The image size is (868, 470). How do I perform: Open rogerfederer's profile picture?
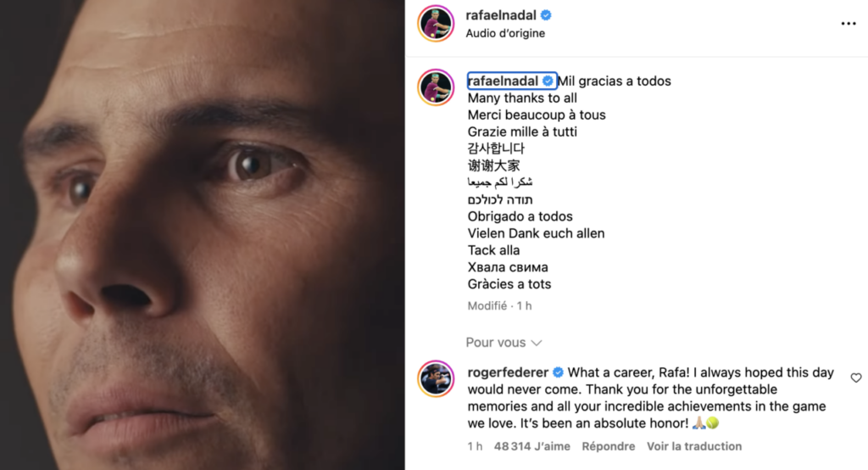pyautogui.click(x=435, y=380)
